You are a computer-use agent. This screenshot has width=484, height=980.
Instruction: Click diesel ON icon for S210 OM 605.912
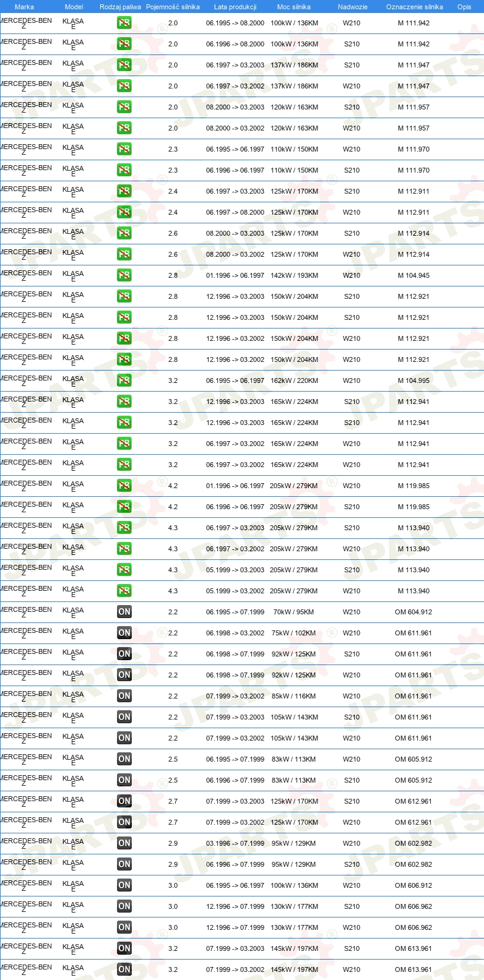124,780
